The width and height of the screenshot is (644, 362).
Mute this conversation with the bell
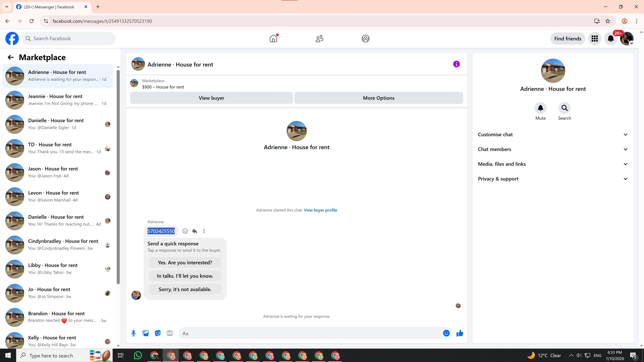pyautogui.click(x=540, y=108)
